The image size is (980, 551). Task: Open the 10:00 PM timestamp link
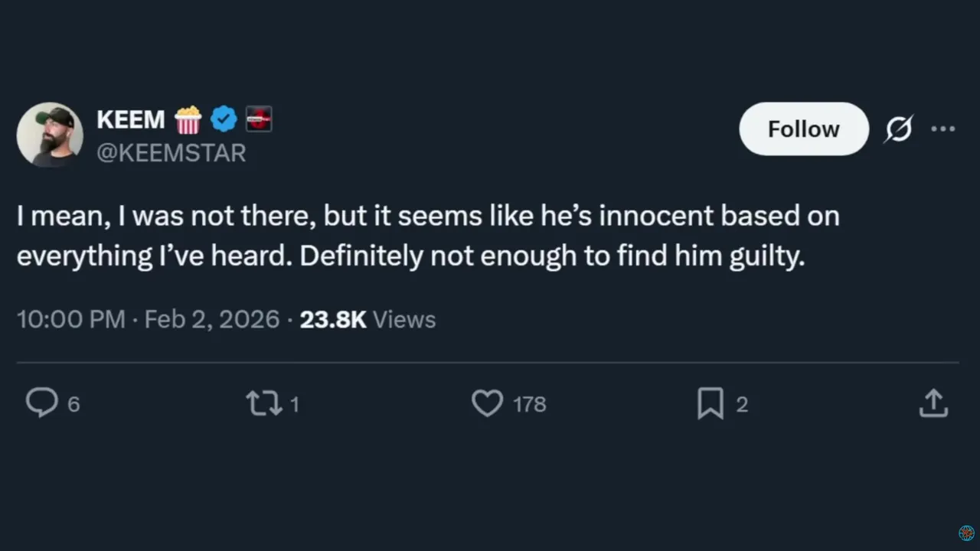[70, 320]
